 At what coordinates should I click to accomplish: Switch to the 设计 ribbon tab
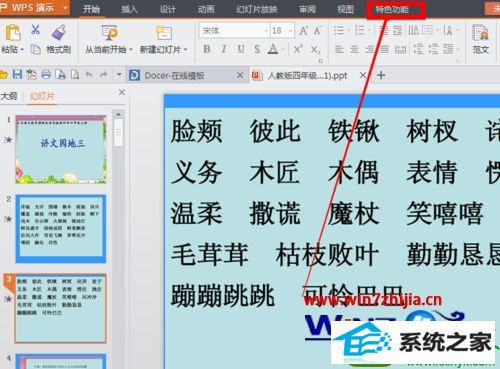tap(167, 9)
